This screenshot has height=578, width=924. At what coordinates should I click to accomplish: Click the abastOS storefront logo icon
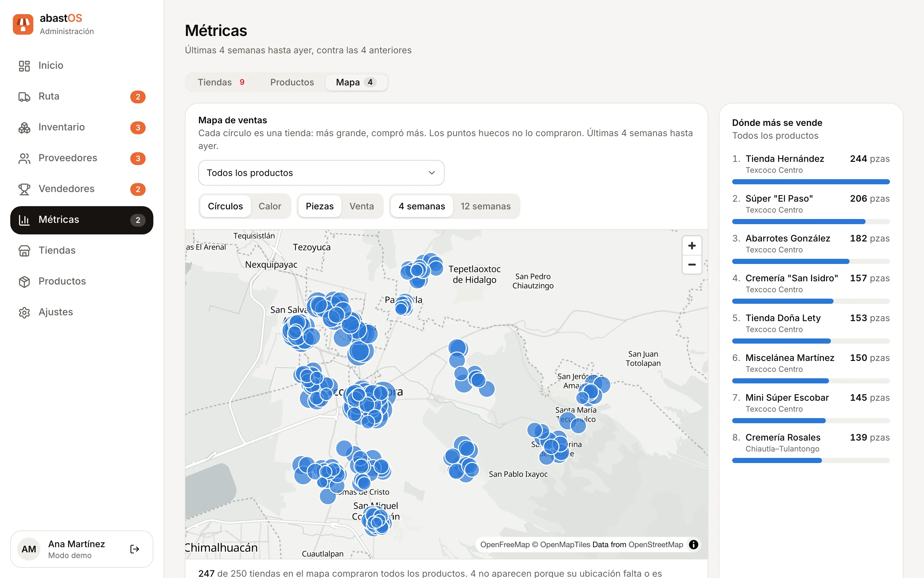pos(23,24)
